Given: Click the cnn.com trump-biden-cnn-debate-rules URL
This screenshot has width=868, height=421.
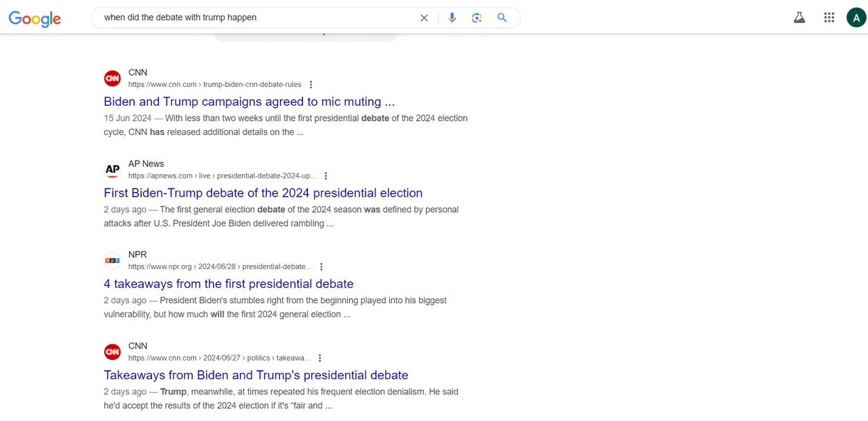Looking at the screenshot, I should coord(215,85).
